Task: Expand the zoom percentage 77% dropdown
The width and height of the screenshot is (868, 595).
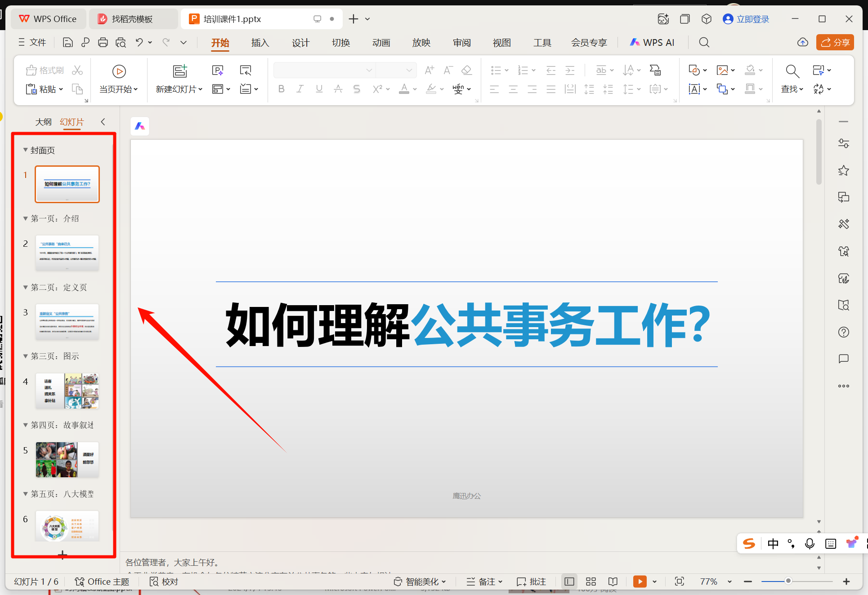Action: [729, 581]
